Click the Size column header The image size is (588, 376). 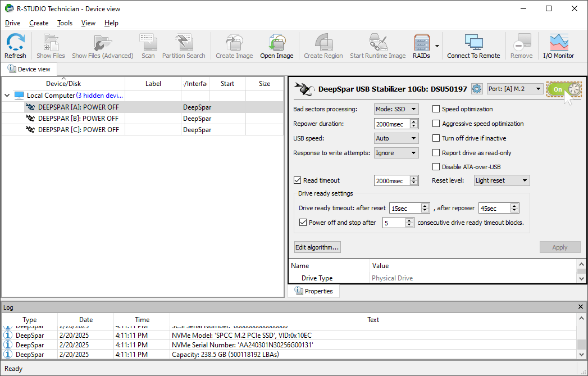(265, 83)
